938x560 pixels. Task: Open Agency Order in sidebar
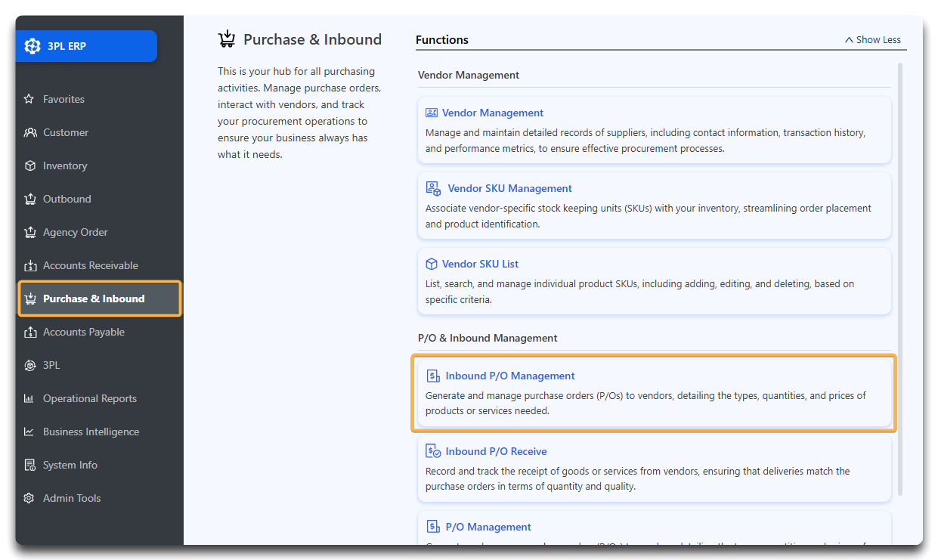pos(75,232)
